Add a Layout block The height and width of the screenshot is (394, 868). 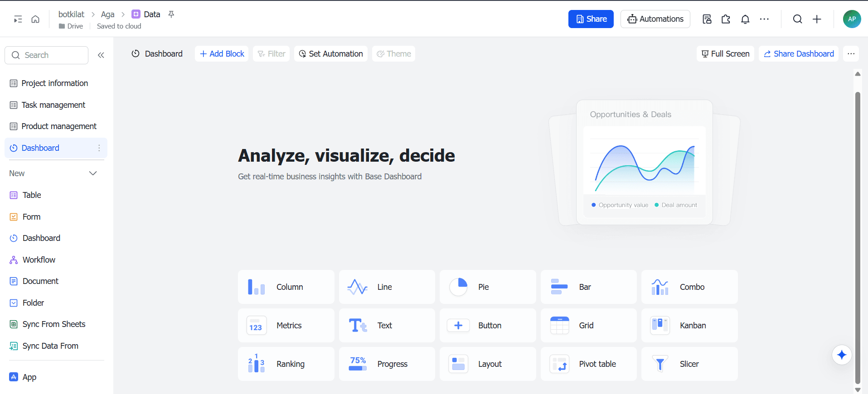(x=488, y=364)
